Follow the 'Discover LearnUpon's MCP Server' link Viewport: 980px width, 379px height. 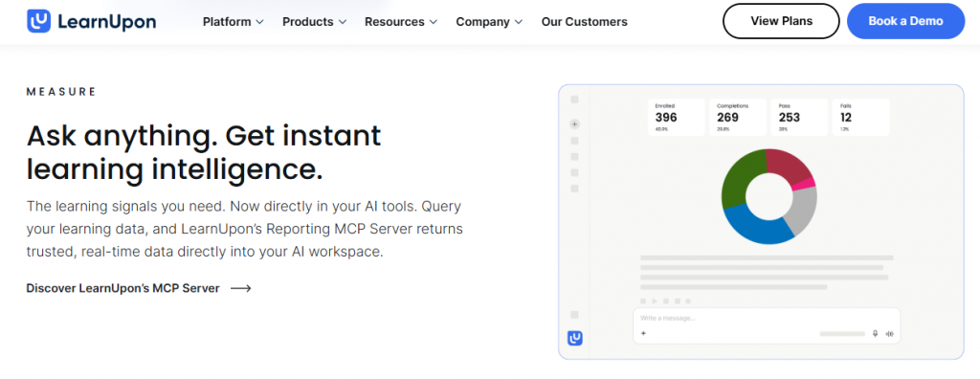coord(139,288)
